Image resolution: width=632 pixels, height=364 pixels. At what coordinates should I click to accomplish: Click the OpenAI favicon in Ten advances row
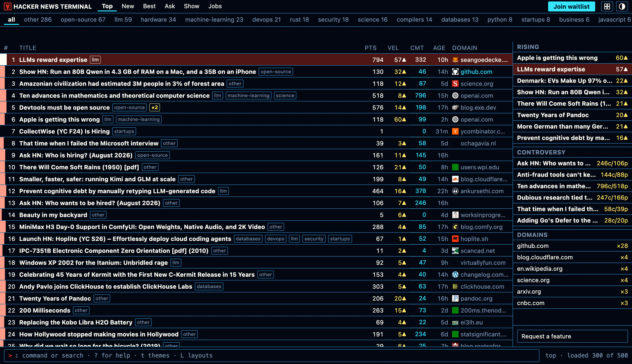pos(455,95)
